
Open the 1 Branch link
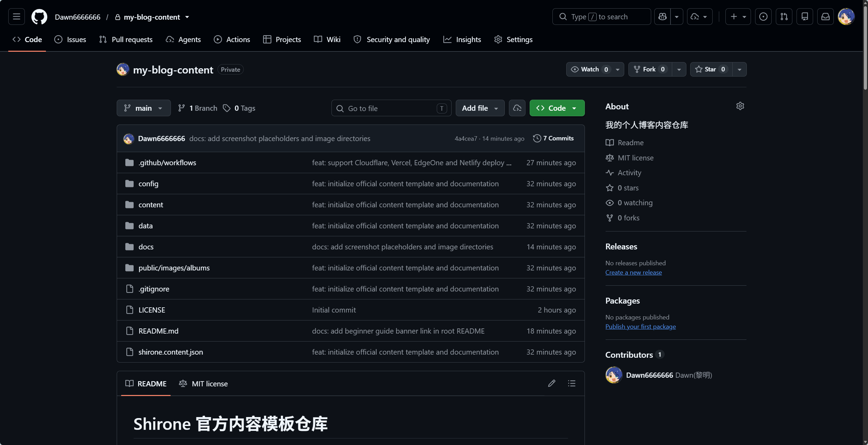click(197, 108)
